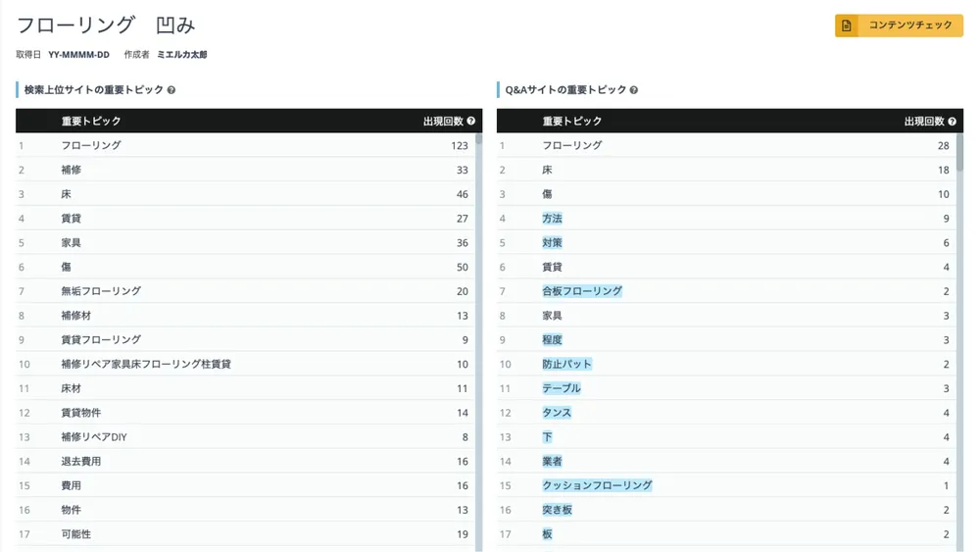Click the 突き板 topic link
This screenshot has width=980, height=552.
pos(558,510)
